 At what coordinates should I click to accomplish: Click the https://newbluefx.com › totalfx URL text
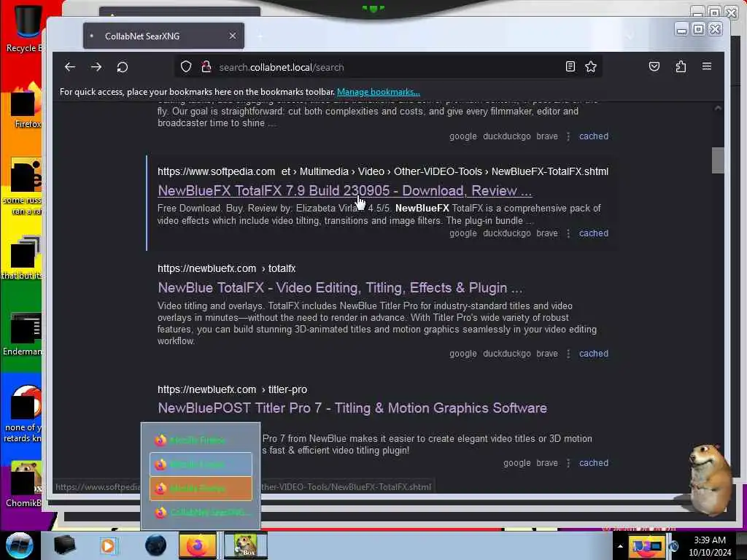point(226,268)
